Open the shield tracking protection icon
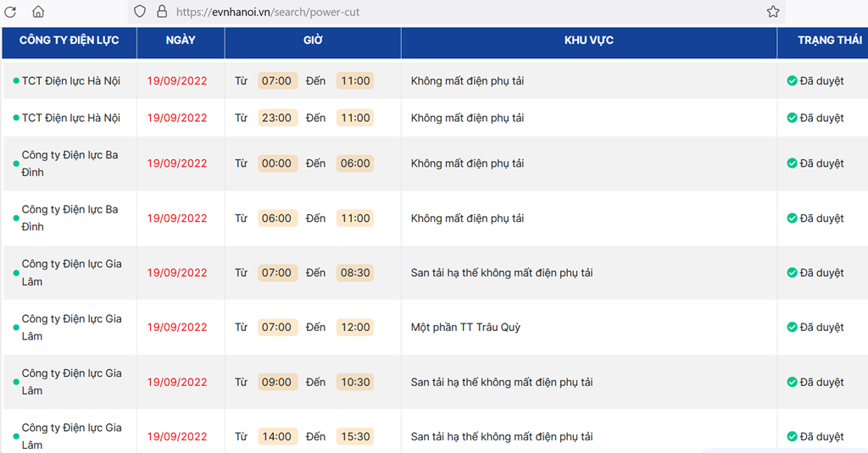This screenshot has width=868, height=453. point(140,12)
